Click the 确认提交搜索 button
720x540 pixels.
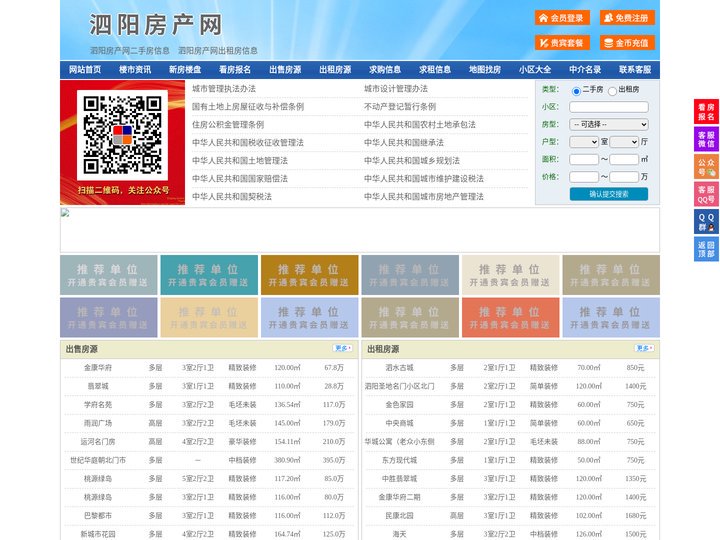coord(609,194)
